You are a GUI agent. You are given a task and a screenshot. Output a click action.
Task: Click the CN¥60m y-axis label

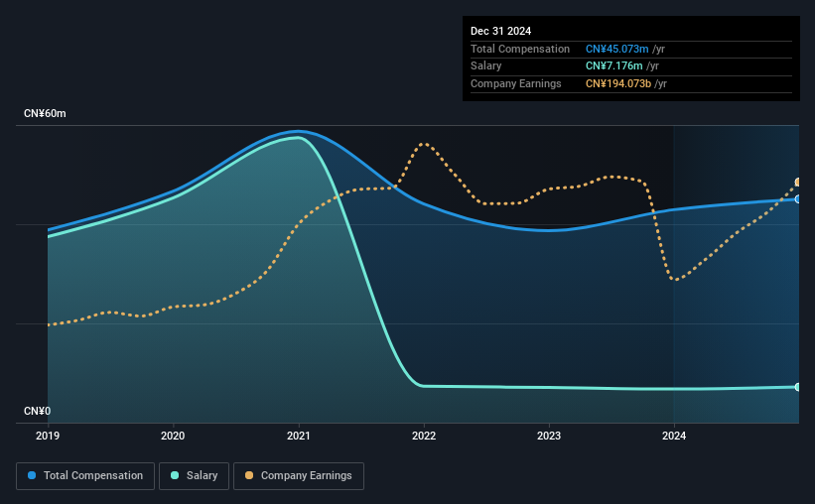tap(45, 113)
